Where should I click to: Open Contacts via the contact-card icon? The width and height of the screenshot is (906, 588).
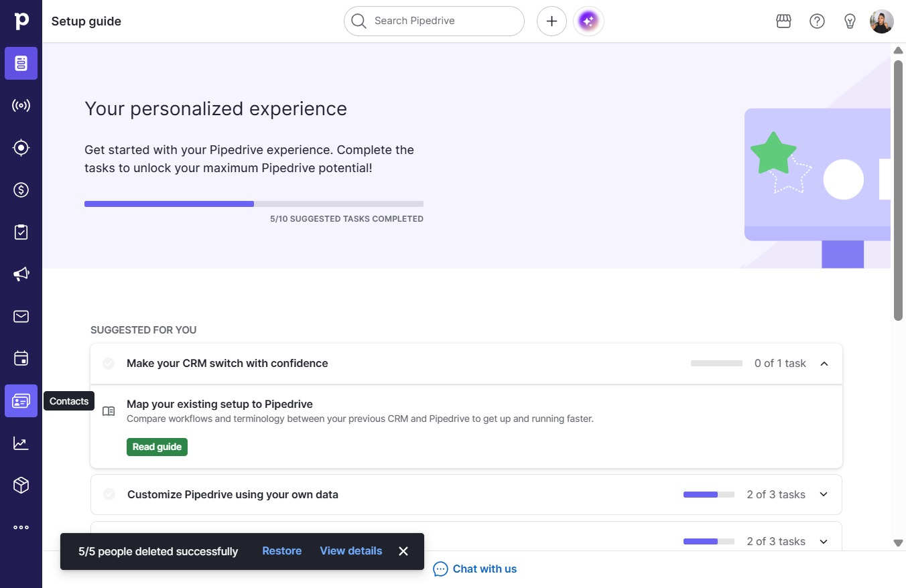pyautogui.click(x=21, y=401)
